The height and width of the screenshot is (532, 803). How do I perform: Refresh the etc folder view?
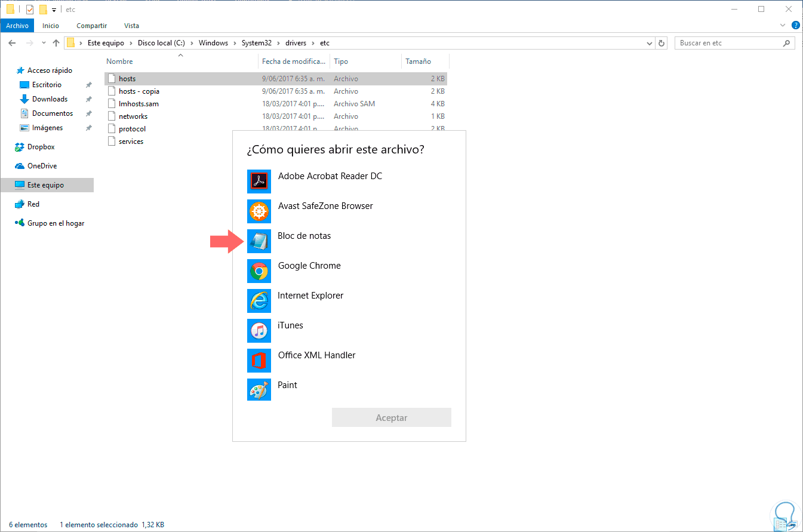tap(662, 43)
